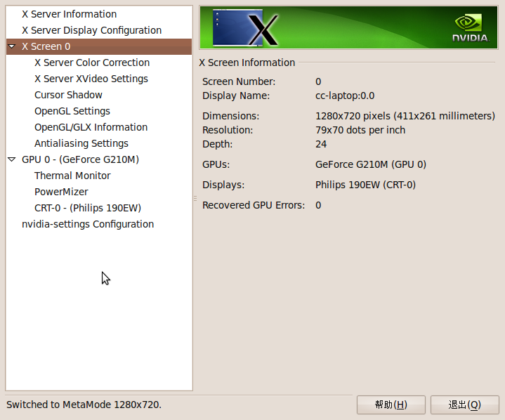The width and height of the screenshot is (505, 420).
Task: Click the pane divider grip handle
Action: coord(195,198)
